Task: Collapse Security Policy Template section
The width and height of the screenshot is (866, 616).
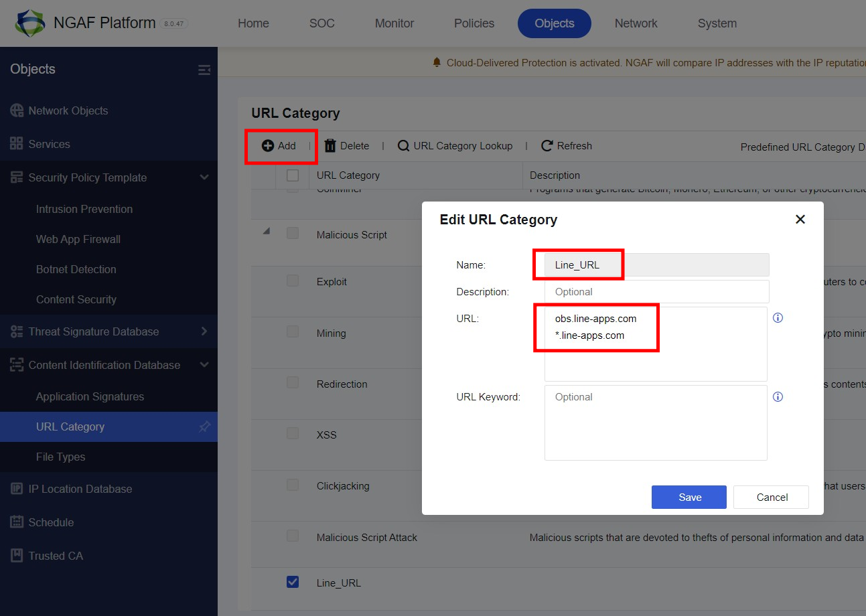Action: (204, 177)
